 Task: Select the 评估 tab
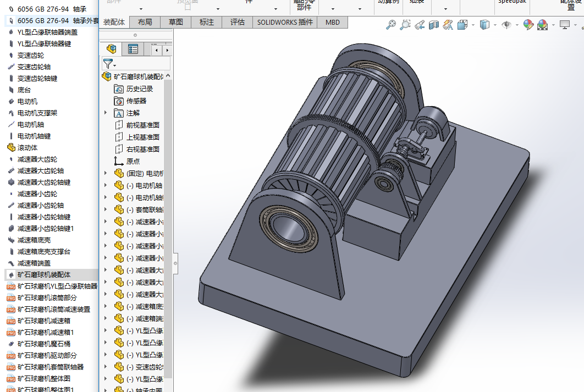click(238, 22)
